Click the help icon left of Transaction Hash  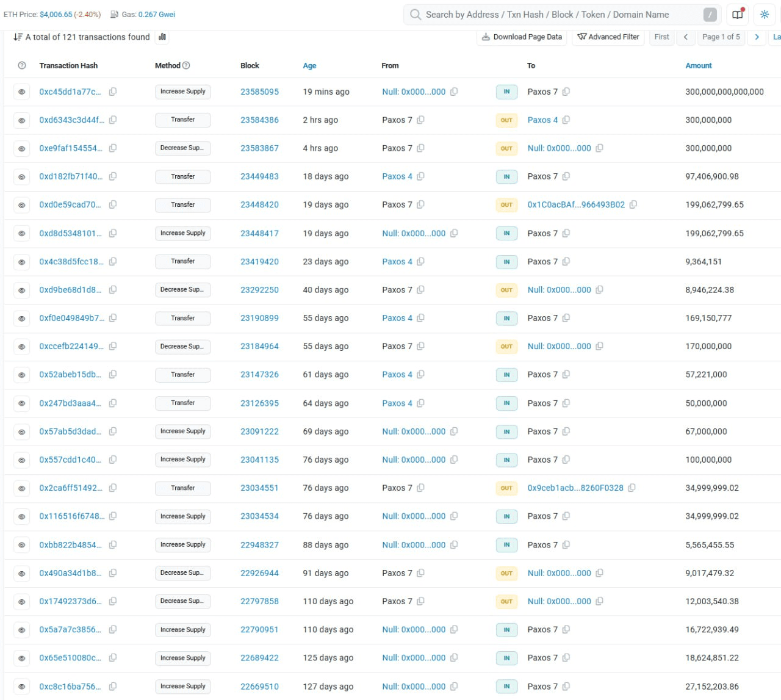click(22, 65)
